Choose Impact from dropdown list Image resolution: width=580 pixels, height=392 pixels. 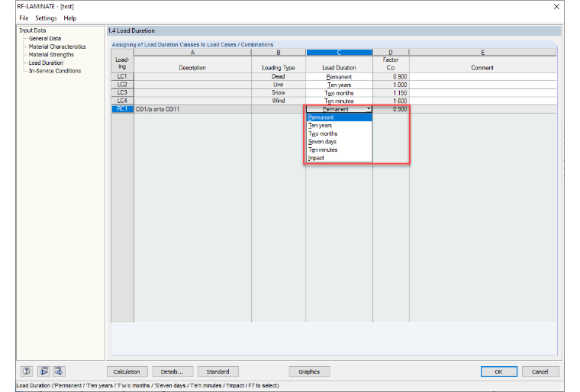click(x=339, y=158)
